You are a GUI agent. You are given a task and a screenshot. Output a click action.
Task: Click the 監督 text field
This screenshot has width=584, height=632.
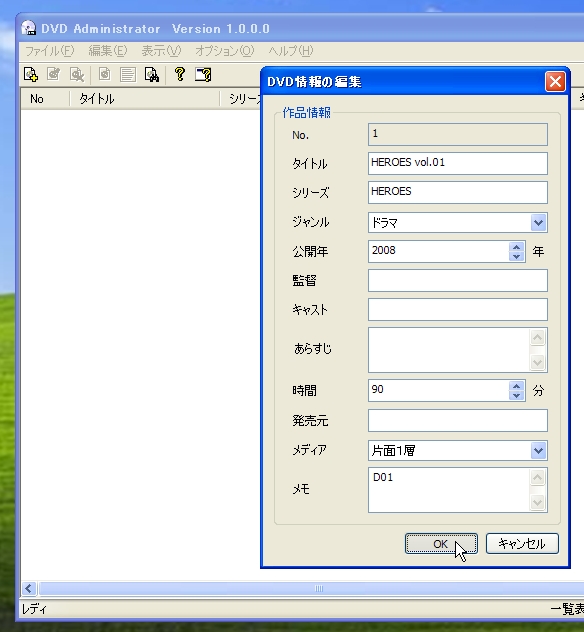pos(458,281)
